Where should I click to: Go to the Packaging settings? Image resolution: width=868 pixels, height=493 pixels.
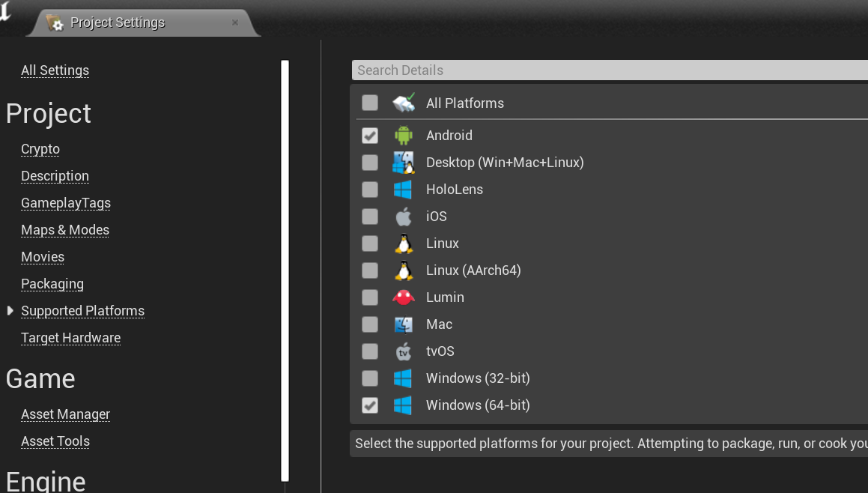click(52, 284)
